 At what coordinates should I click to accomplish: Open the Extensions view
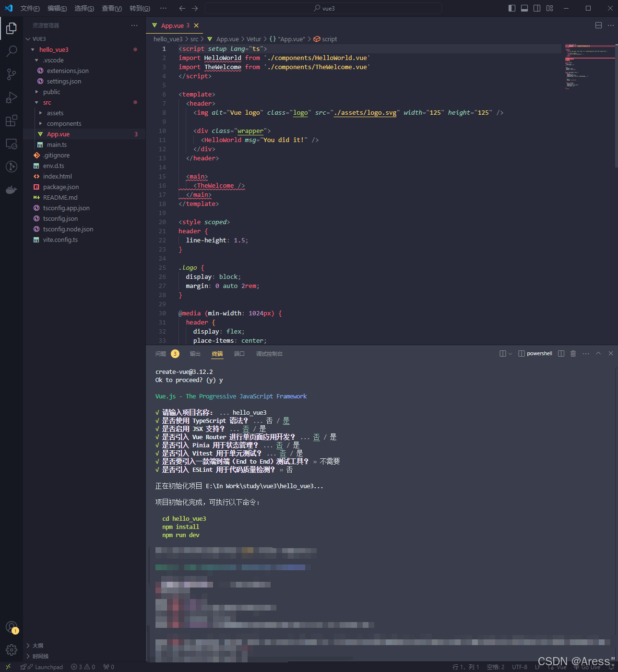[12, 120]
